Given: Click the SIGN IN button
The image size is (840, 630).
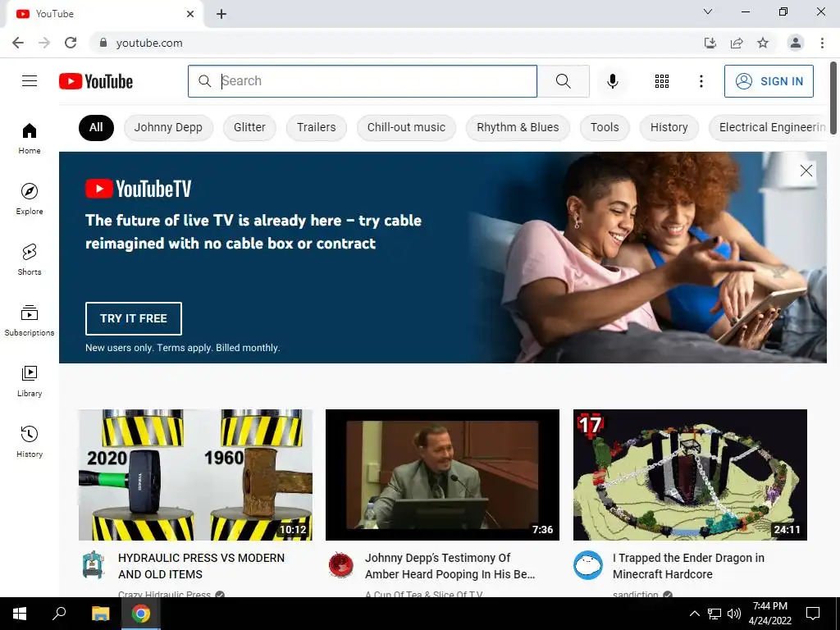Looking at the screenshot, I should coord(769,81).
